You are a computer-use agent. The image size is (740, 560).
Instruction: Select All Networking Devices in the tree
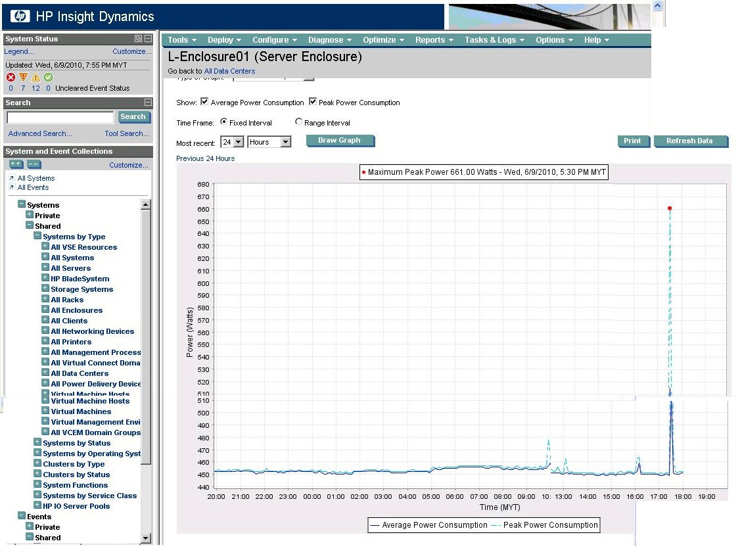(x=93, y=331)
